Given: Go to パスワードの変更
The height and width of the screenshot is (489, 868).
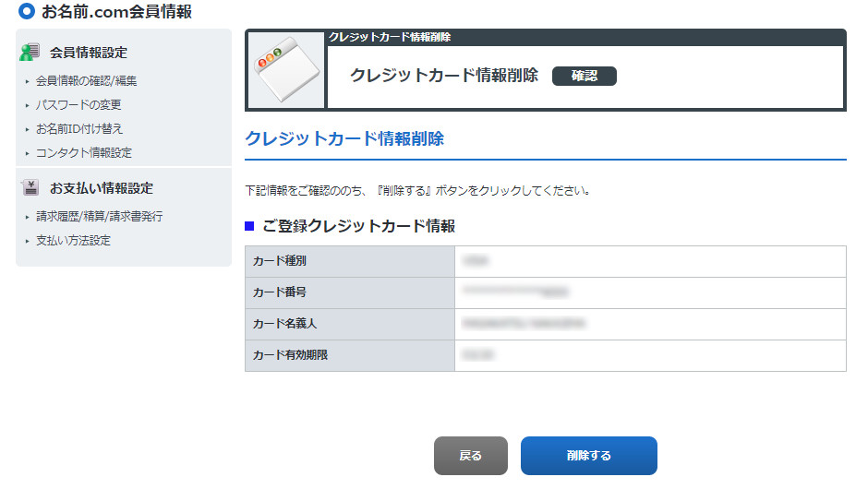Looking at the screenshot, I should pyautogui.click(x=78, y=105).
